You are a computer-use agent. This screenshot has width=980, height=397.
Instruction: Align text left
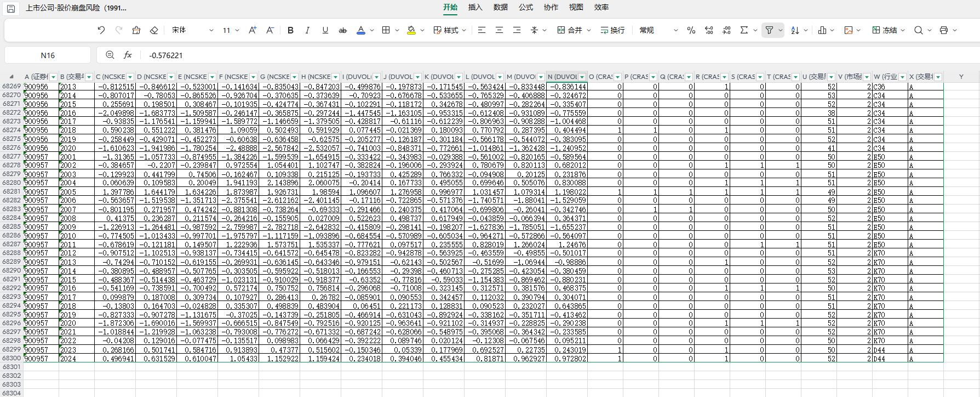[482, 30]
